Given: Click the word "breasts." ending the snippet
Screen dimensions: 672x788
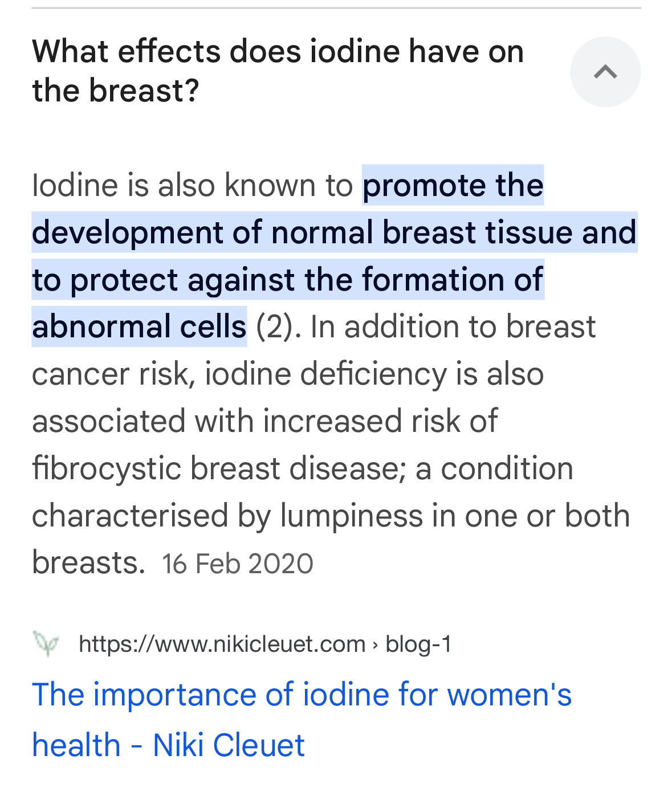Looking at the screenshot, I should coord(89,562).
